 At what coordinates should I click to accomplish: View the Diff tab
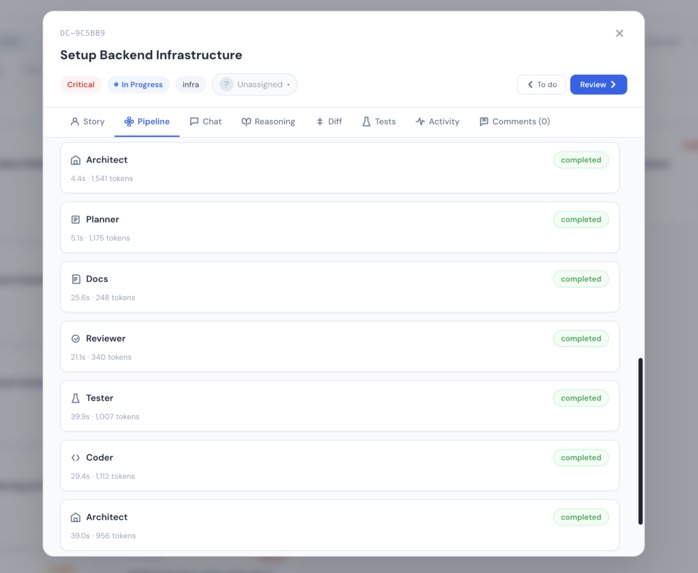pos(329,122)
